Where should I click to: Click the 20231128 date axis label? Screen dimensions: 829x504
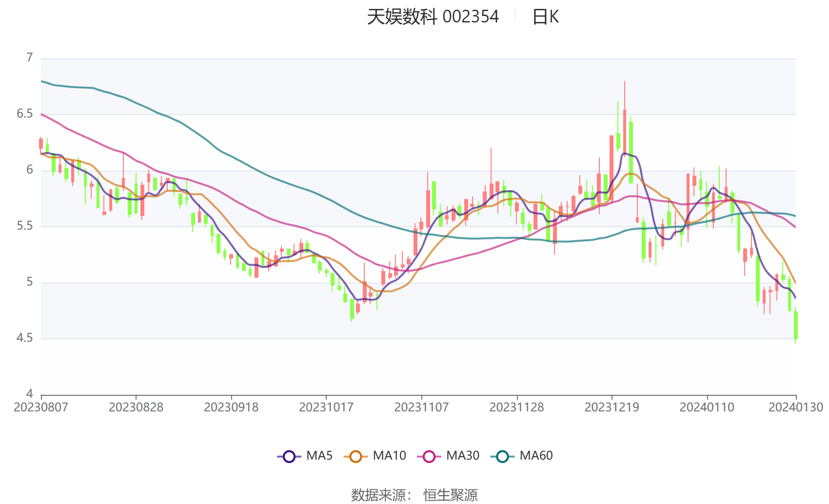click(x=516, y=407)
